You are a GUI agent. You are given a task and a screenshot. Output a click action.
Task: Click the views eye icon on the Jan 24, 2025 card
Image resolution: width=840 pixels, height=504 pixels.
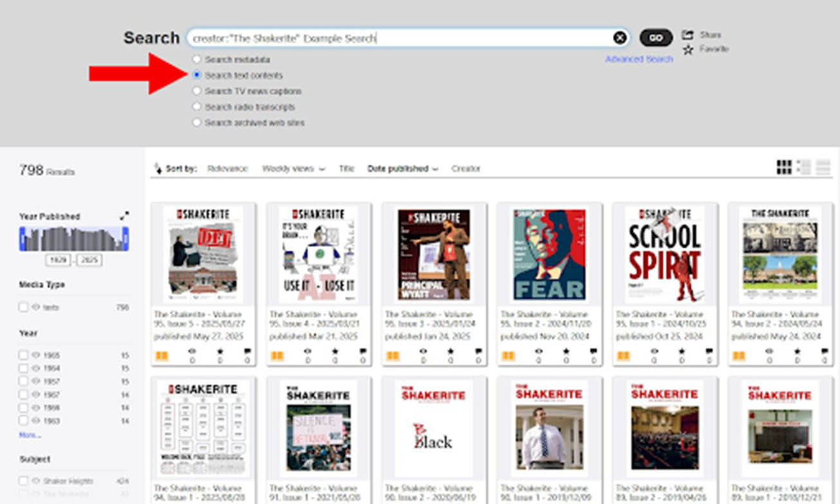pyautogui.click(x=423, y=351)
